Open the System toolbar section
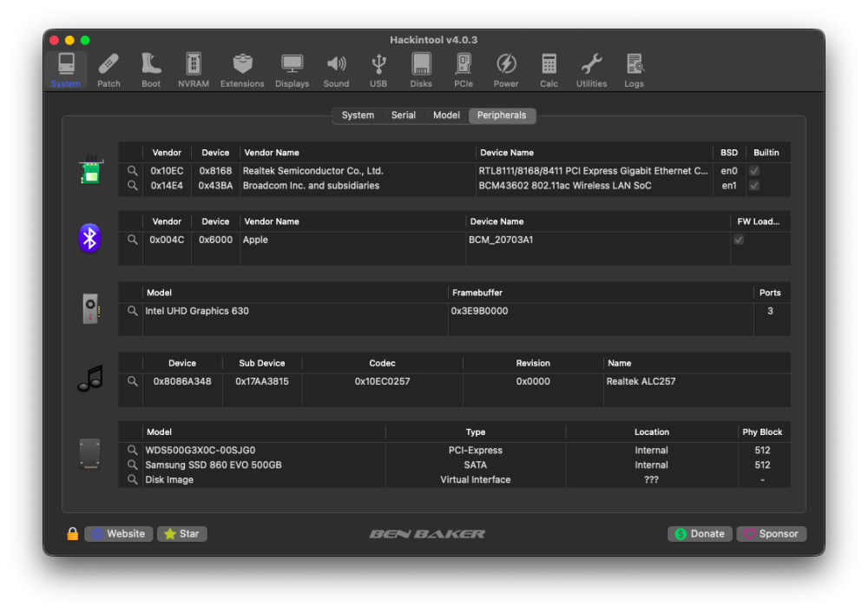This screenshot has width=868, height=613. pyautogui.click(x=66, y=69)
